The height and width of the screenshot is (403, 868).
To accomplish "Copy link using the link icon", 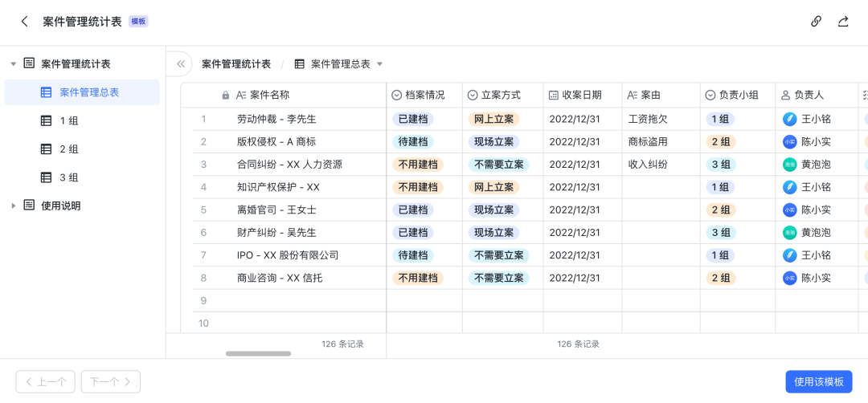I will [816, 22].
